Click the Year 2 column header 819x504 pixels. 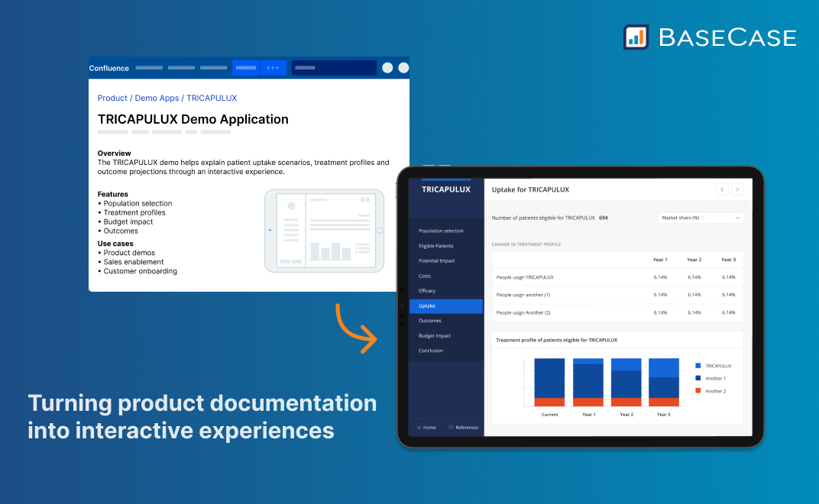coord(694,260)
